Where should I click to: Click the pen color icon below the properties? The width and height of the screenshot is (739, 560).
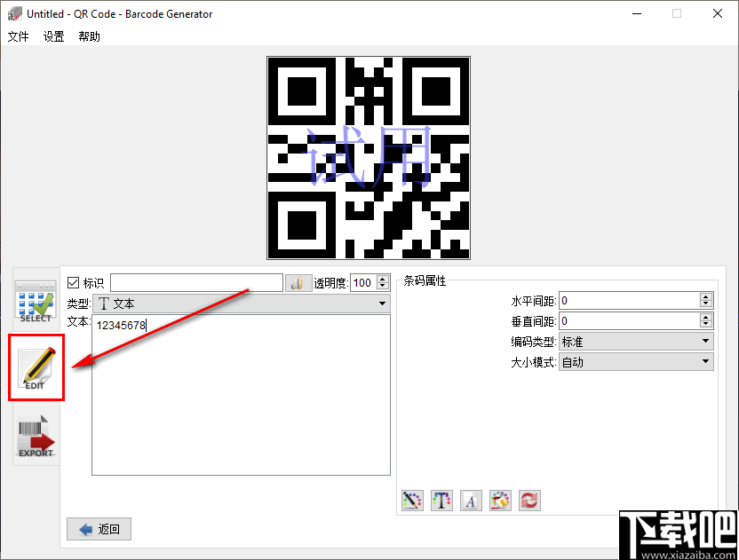point(412,500)
